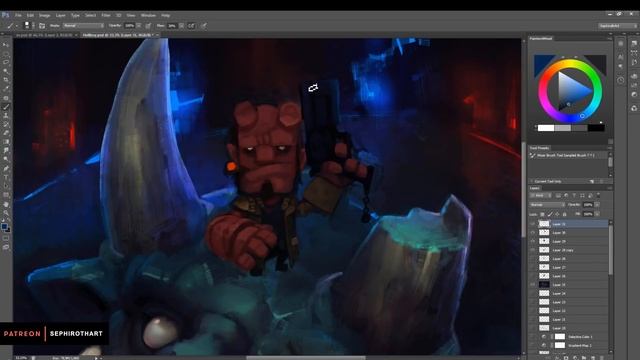
Task: Hide Layer 25 using eye icon
Action: point(533,284)
